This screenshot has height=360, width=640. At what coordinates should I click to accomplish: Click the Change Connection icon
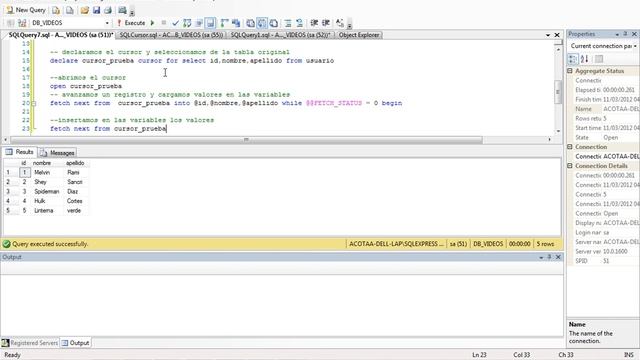(x=22, y=23)
